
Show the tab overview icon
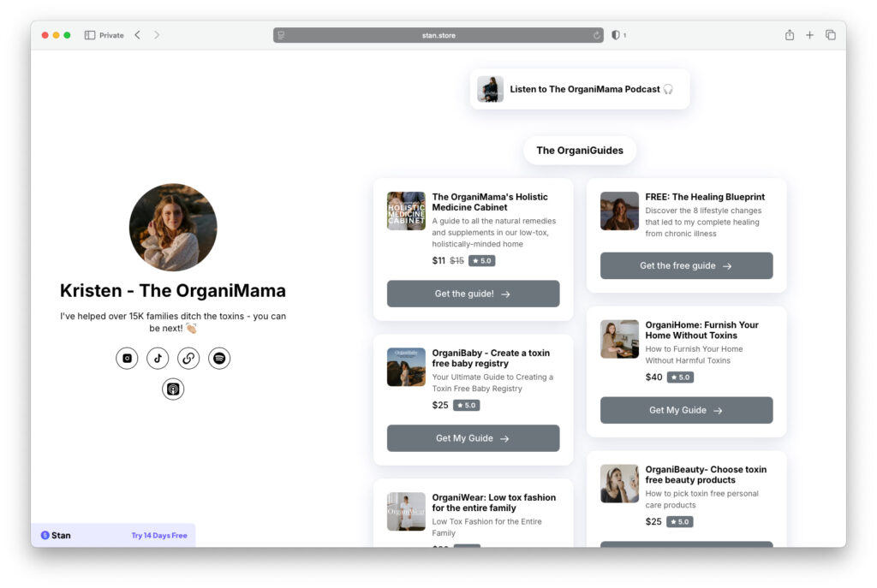(830, 35)
